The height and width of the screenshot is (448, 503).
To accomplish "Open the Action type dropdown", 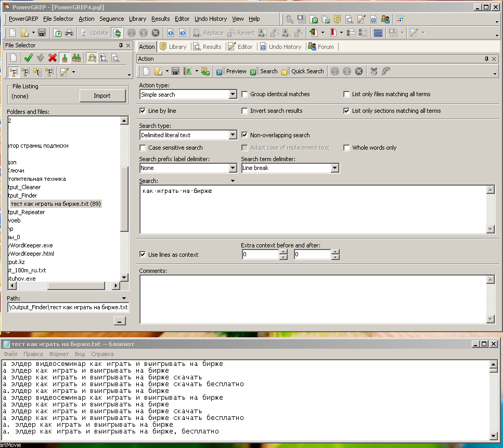I will (x=233, y=95).
